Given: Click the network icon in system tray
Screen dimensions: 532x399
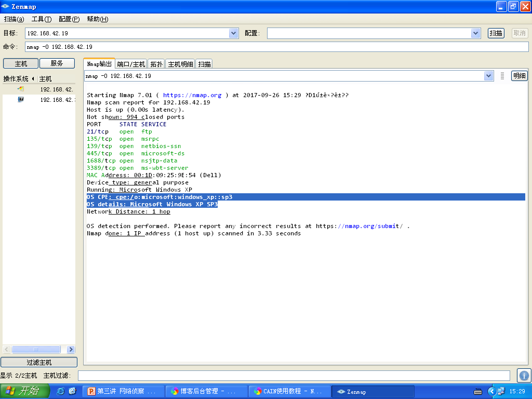Looking at the screenshot, I should (501, 392).
